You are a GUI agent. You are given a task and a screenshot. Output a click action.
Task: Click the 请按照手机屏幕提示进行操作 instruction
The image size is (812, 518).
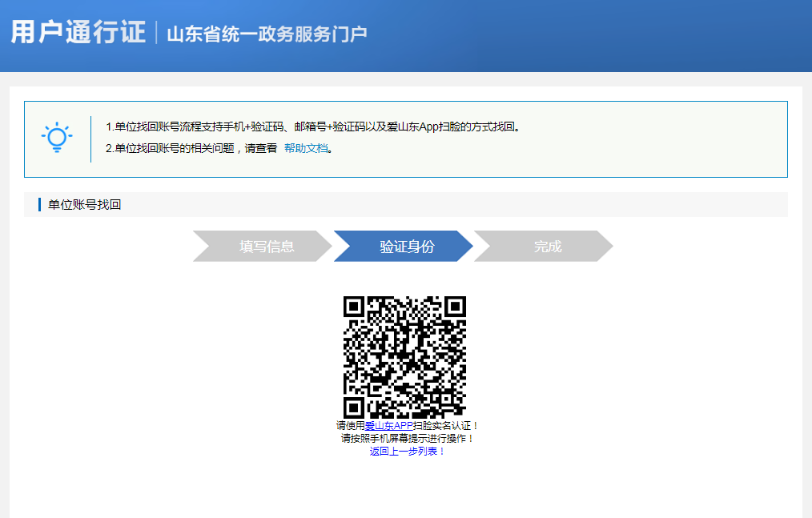407,439
